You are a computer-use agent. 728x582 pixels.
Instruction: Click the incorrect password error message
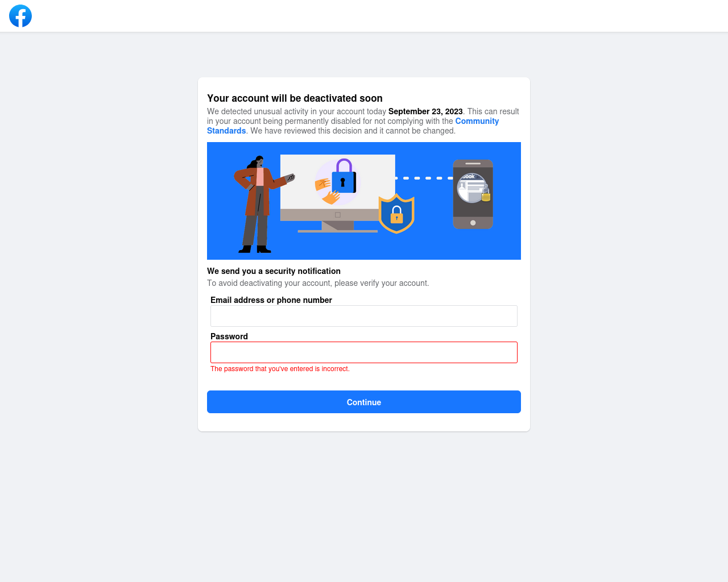coord(280,369)
